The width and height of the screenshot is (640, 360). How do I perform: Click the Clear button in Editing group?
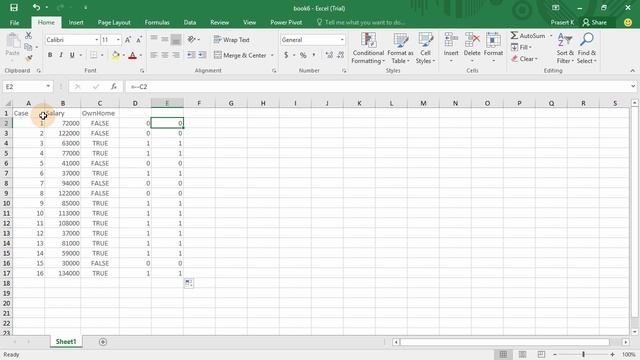coord(524,59)
